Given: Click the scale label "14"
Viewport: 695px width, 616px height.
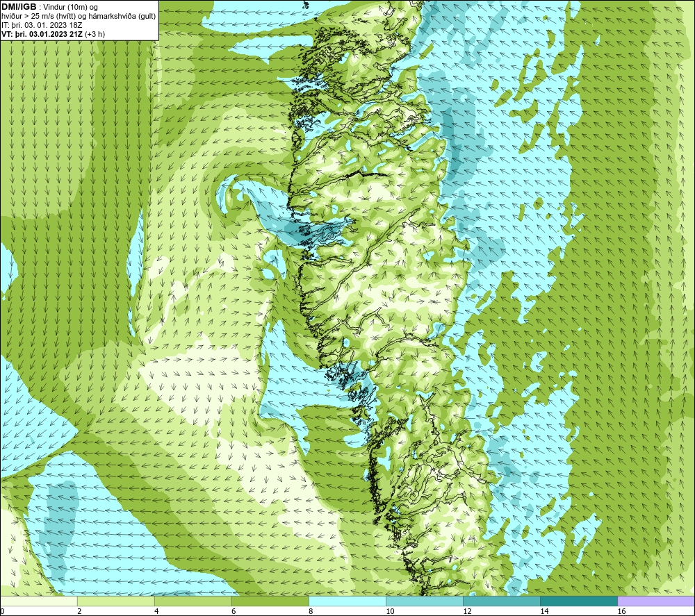Looking at the screenshot, I should click(x=544, y=611).
